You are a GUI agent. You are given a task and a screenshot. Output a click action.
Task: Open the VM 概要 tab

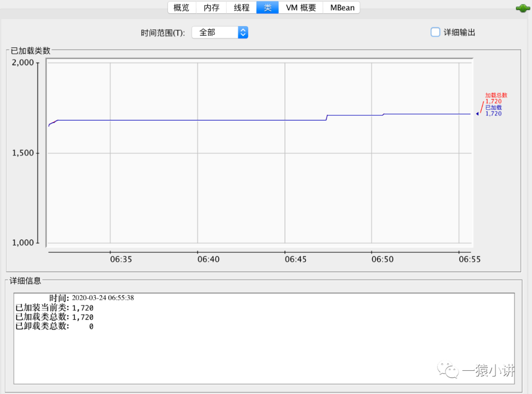pyautogui.click(x=300, y=7)
